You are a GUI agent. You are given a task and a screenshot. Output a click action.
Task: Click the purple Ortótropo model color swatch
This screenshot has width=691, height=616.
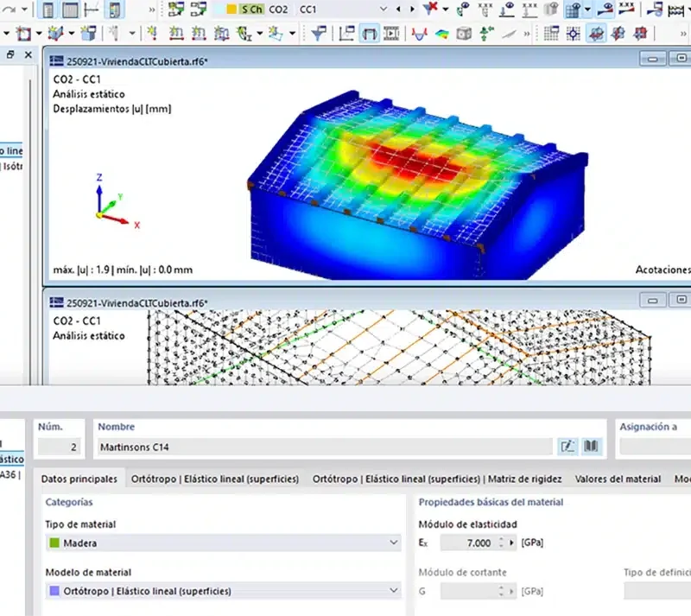pyautogui.click(x=54, y=591)
